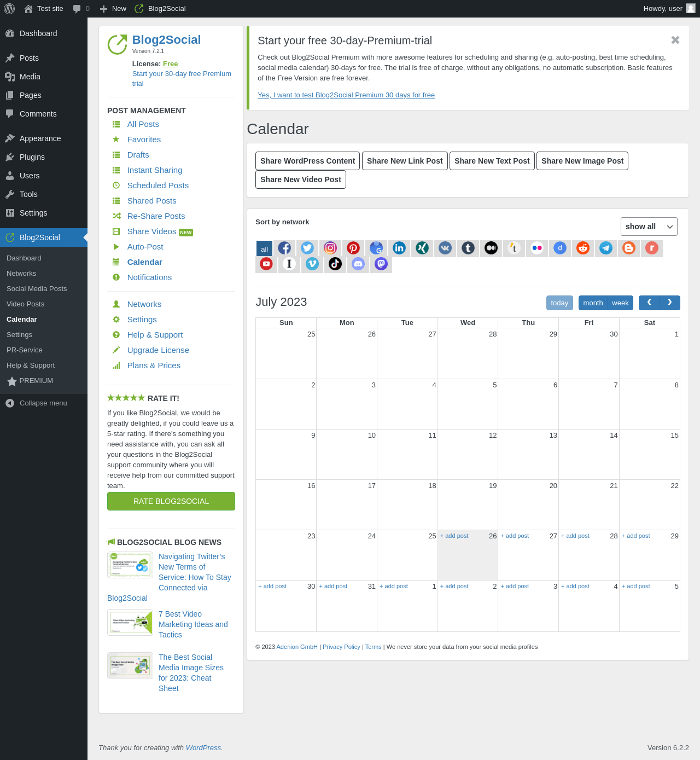Click Share New Image Post button
The image size is (700, 760).
tap(582, 161)
